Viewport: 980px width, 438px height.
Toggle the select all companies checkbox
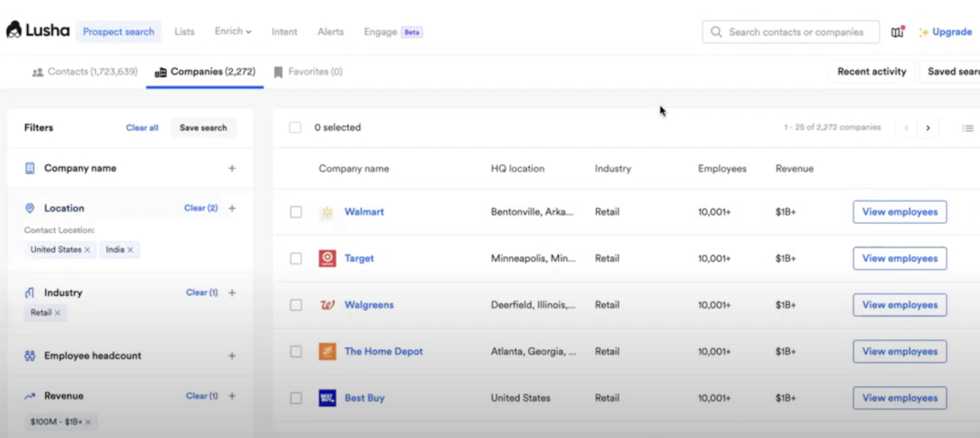coord(295,128)
